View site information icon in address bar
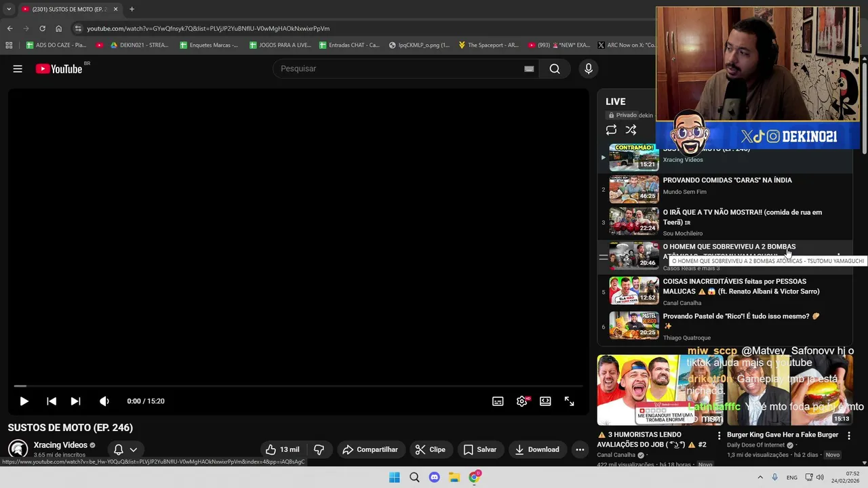 click(x=78, y=28)
